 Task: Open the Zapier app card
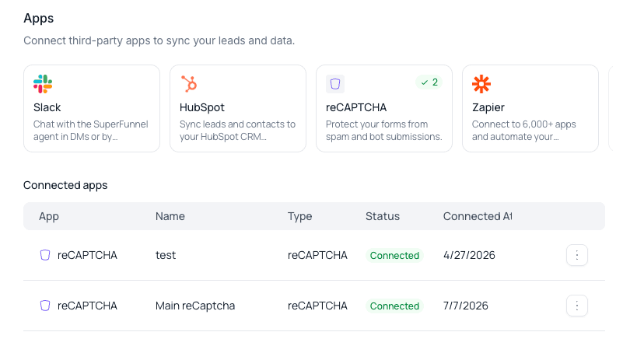[x=530, y=108]
